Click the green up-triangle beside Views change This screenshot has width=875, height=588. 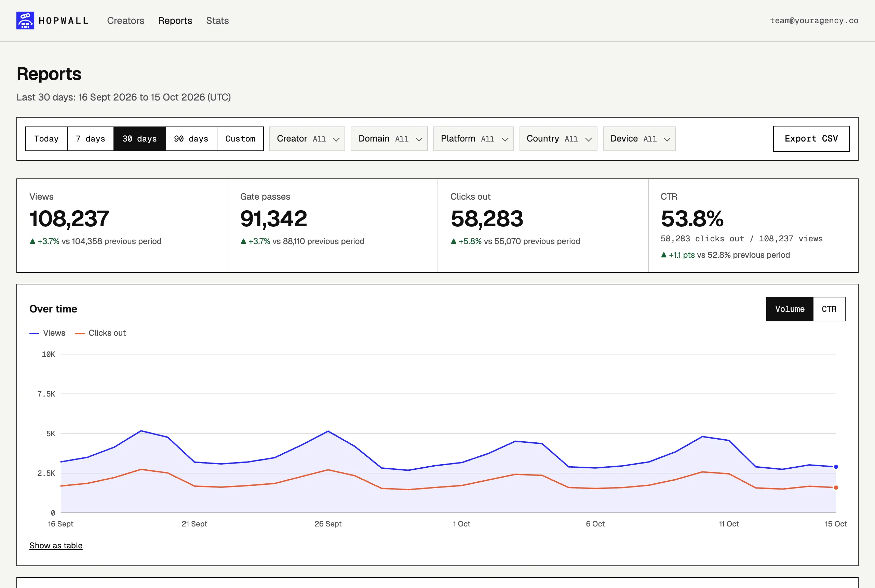point(32,241)
